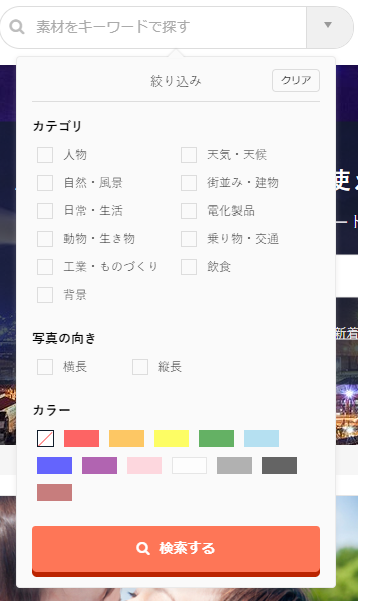Check the 乗り物・交通 checkbox
Viewport: 365px width, 601px height.
tap(189, 239)
